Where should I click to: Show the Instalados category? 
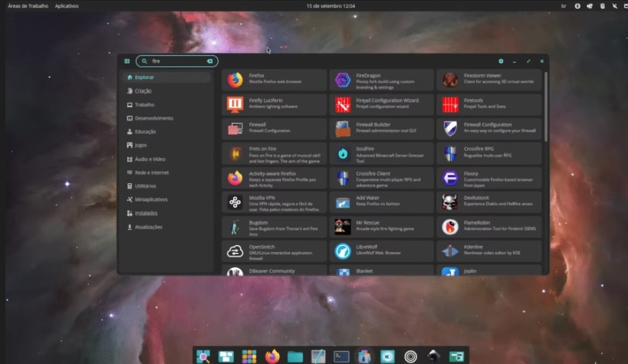pos(146,213)
